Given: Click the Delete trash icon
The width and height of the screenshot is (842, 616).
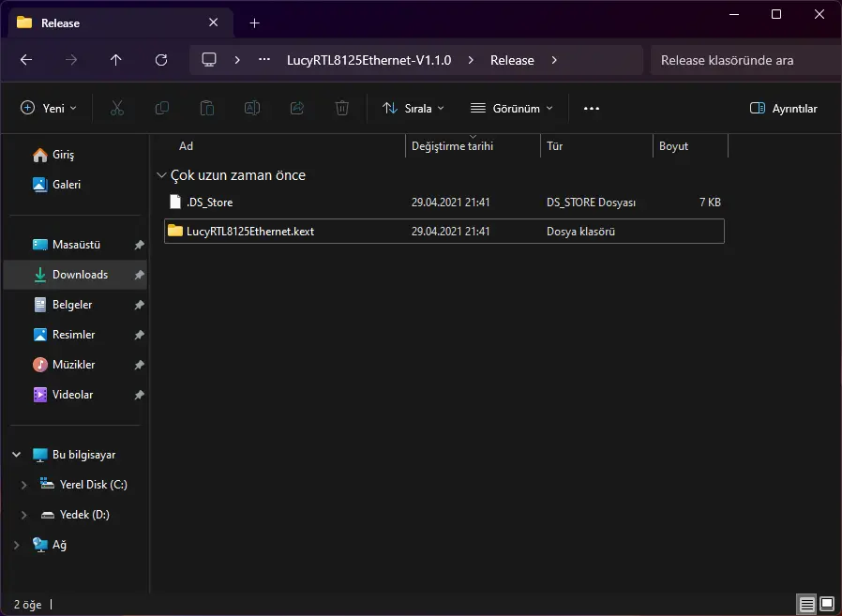Looking at the screenshot, I should [342, 108].
